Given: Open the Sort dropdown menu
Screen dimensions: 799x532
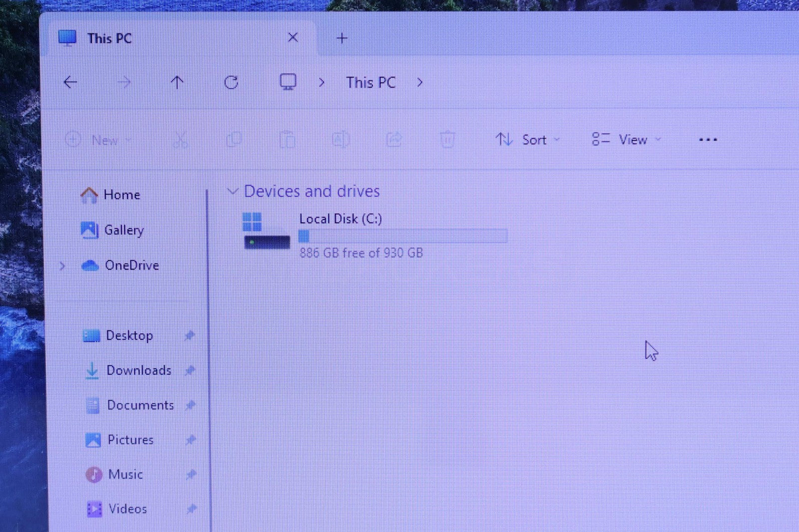Looking at the screenshot, I should 528,140.
